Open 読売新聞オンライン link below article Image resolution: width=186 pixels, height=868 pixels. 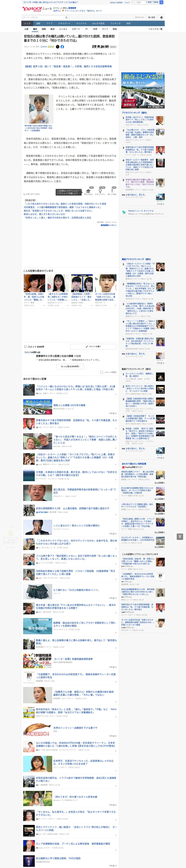pos(108,225)
